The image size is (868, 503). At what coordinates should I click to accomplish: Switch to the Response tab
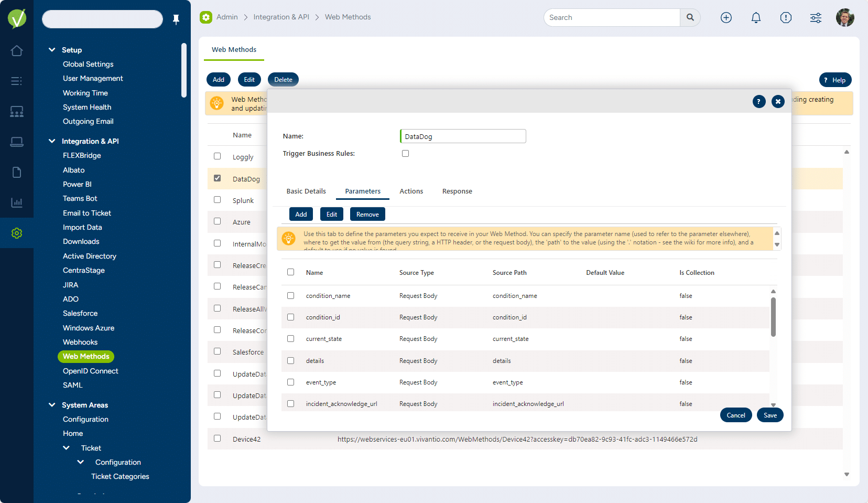tap(457, 191)
